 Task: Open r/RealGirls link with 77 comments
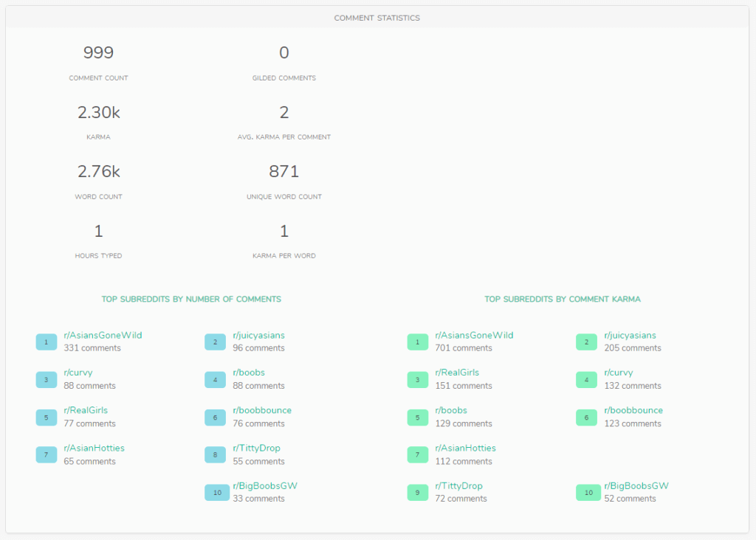point(86,410)
